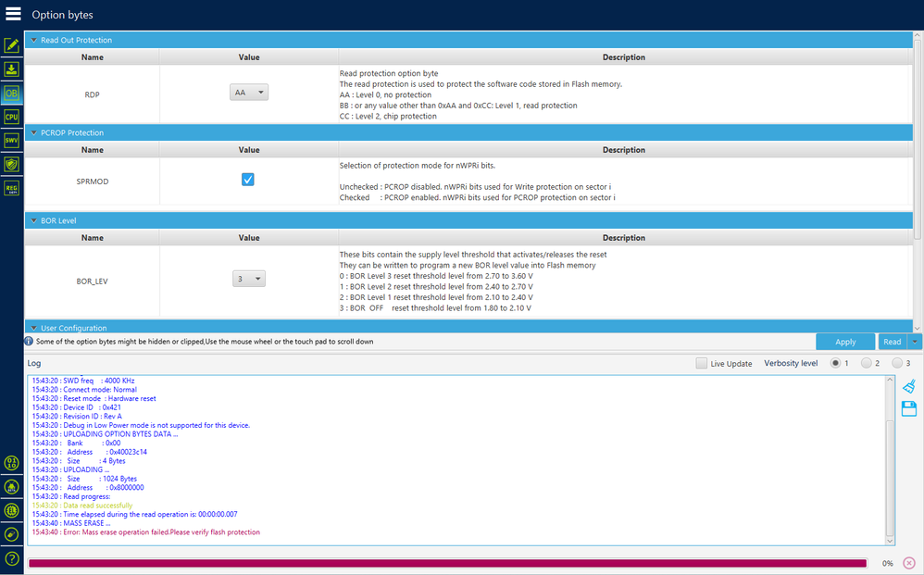Screen dimensions: 924x575
Task: Click the log scrollbar down arrow
Action: (890, 541)
